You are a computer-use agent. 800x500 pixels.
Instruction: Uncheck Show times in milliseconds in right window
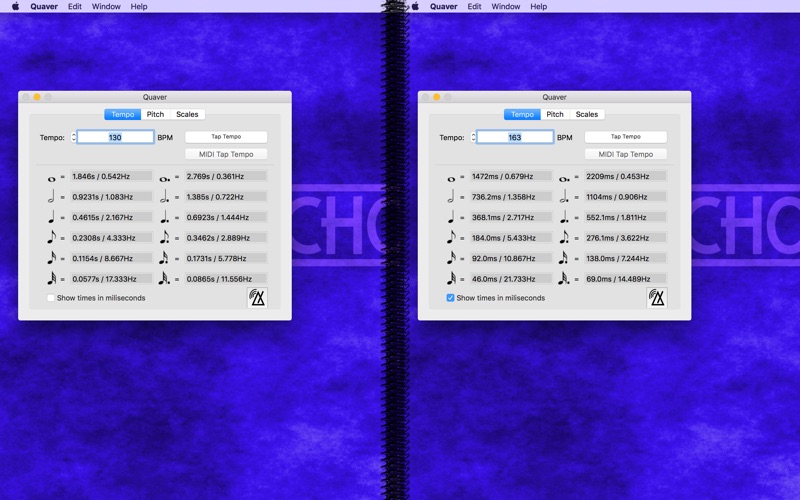click(x=450, y=298)
